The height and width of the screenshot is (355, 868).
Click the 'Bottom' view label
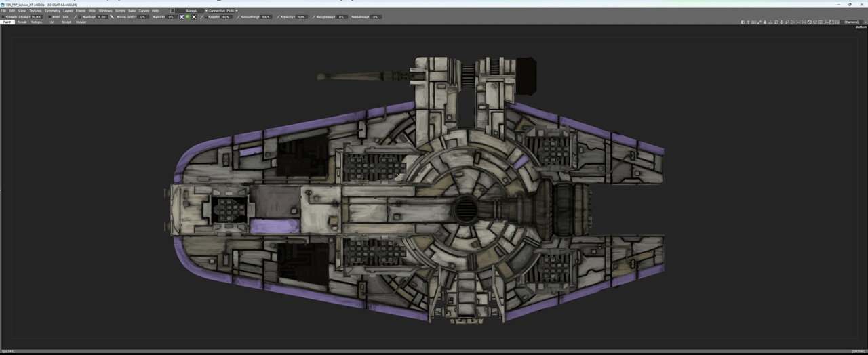861,27
